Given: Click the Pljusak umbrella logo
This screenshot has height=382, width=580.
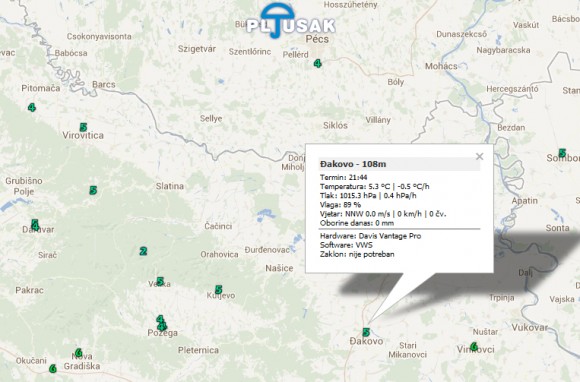Looking at the screenshot, I should (x=291, y=21).
